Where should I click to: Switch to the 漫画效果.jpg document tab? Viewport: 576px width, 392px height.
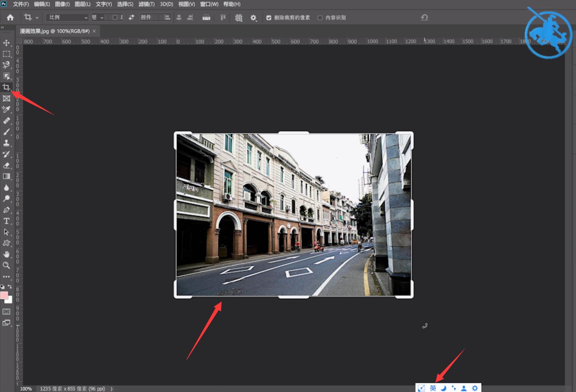pyautogui.click(x=55, y=31)
